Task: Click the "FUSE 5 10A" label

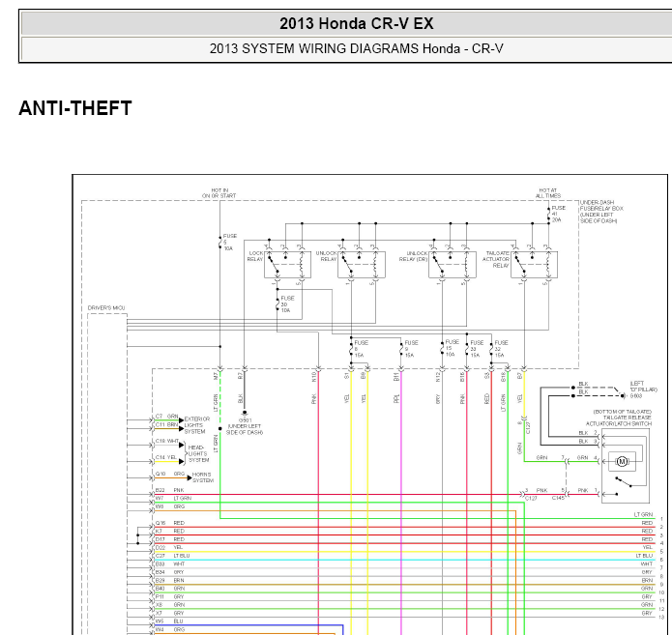Action: pyautogui.click(x=230, y=242)
